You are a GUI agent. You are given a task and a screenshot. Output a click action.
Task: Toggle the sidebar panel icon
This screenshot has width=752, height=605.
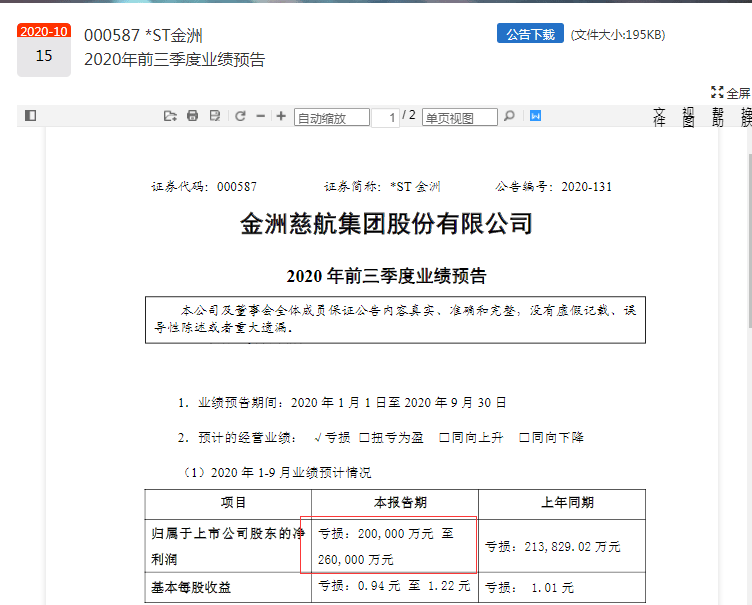[x=30, y=116]
